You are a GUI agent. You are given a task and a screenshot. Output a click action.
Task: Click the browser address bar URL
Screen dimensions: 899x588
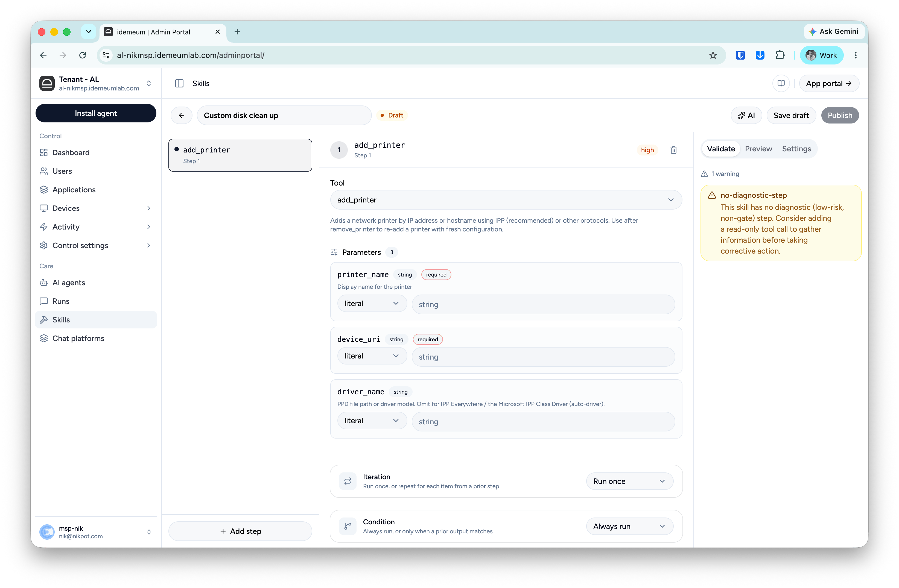190,55
